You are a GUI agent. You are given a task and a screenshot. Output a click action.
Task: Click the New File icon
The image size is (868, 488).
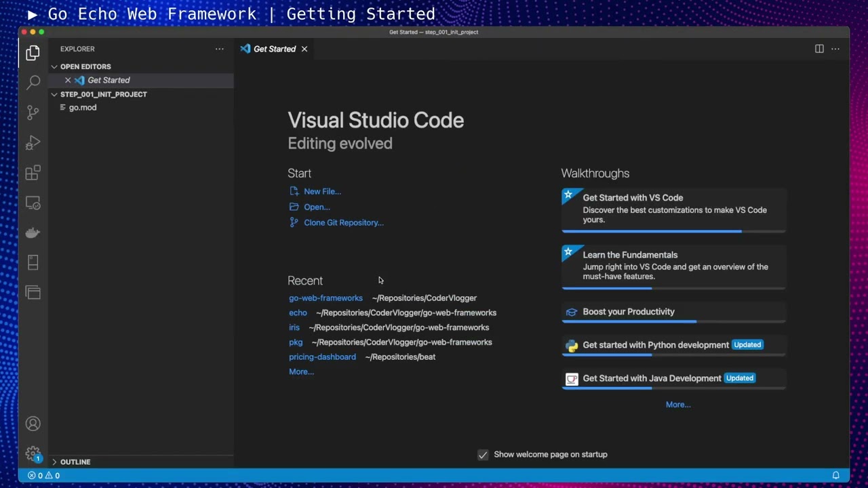294,191
